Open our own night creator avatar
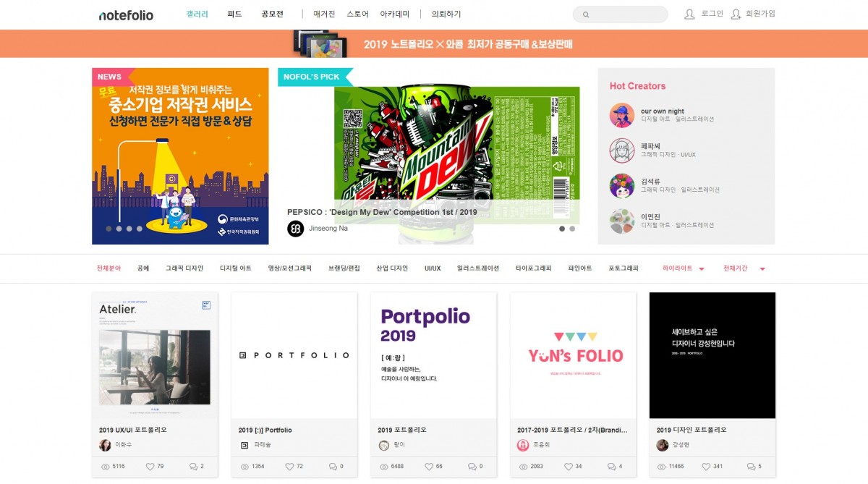The width and height of the screenshot is (868, 484). (x=622, y=115)
